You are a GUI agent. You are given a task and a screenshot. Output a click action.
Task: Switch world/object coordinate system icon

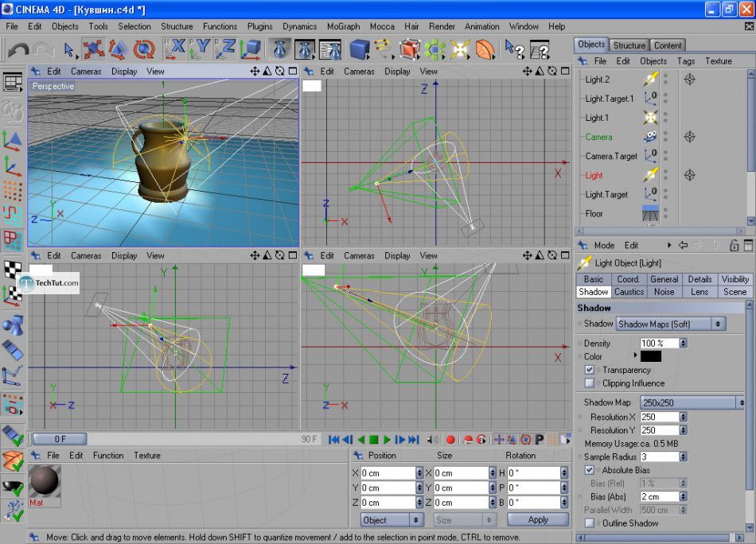tap(250, 49)
